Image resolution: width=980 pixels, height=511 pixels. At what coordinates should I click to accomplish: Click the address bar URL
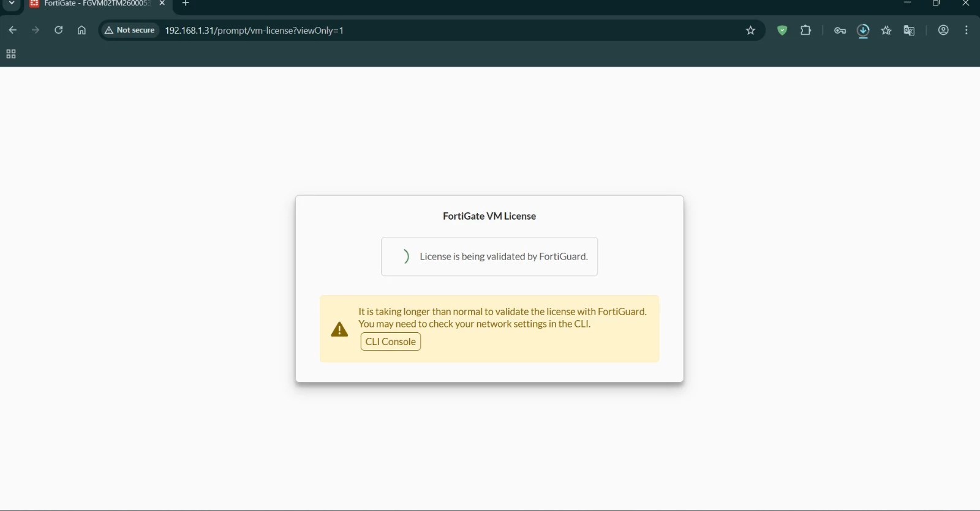[254, 31]
